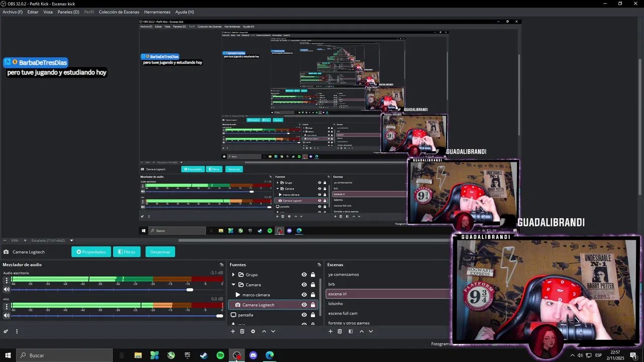Screen dimensions: 644x362
Task: Add a new scene with plus icon
Action: pos(331,331)
